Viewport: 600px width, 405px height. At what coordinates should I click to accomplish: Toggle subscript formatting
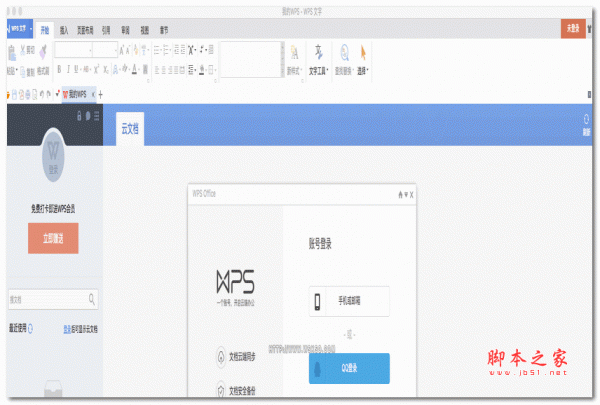pyautogui.click(x=106, y=69)
